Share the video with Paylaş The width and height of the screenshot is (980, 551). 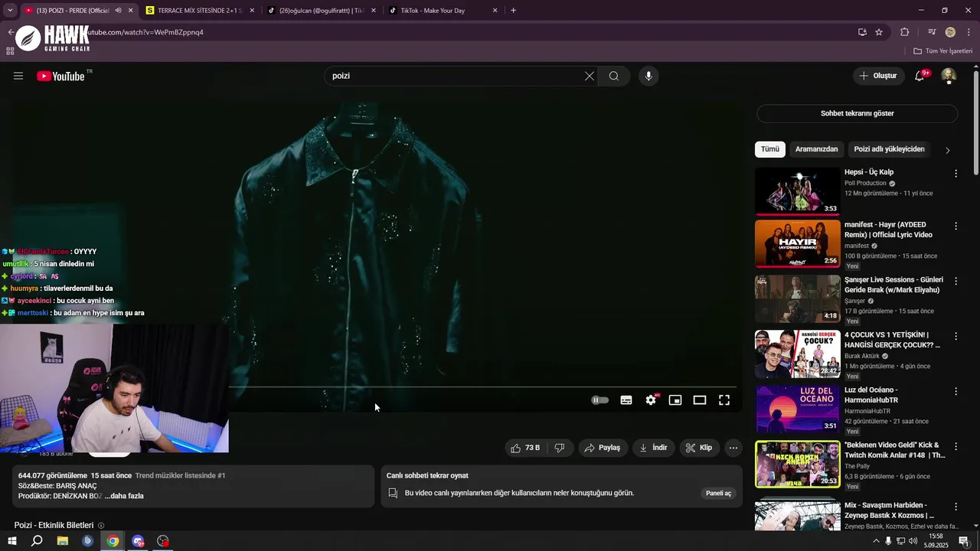click(x=603, y=448)
